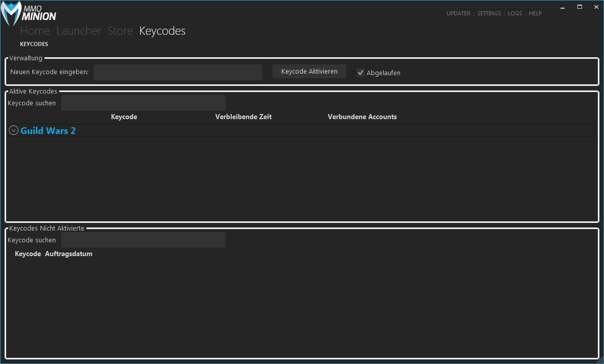This screenshot has width=604, height=364.
Task: Focus the search field under Keycodes Nicht Aktivierte
Action: [x=143, y=240]
